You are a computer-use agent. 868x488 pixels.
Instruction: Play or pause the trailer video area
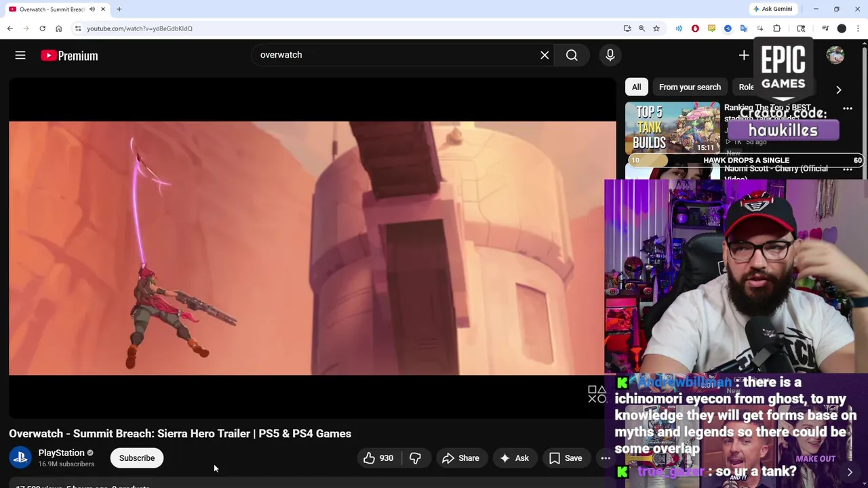(x=312, y=248)
